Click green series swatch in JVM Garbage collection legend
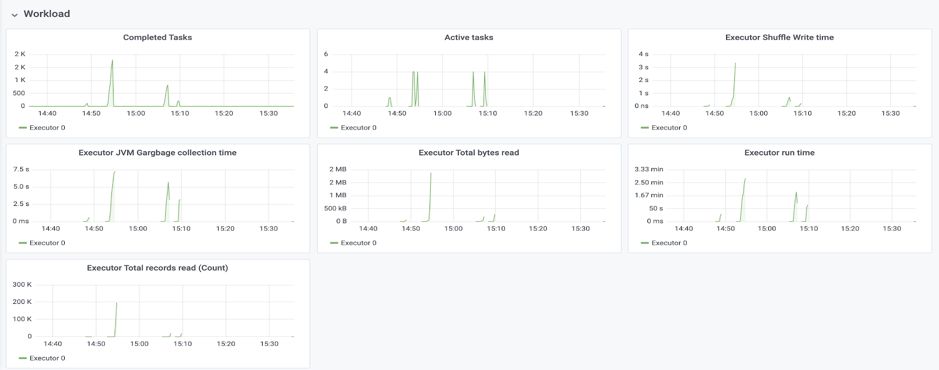Viewport: 939px width, 370px height. click(23, 243)
